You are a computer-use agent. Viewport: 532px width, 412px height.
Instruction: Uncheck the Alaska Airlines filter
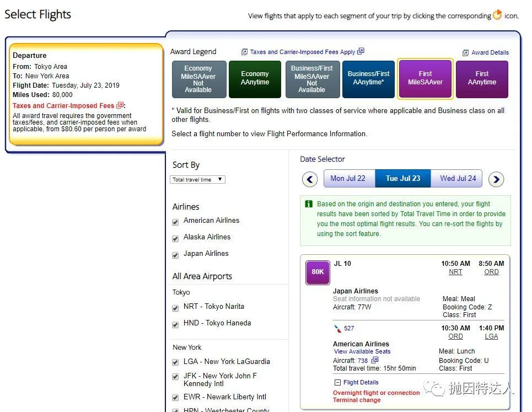(175, 239)
